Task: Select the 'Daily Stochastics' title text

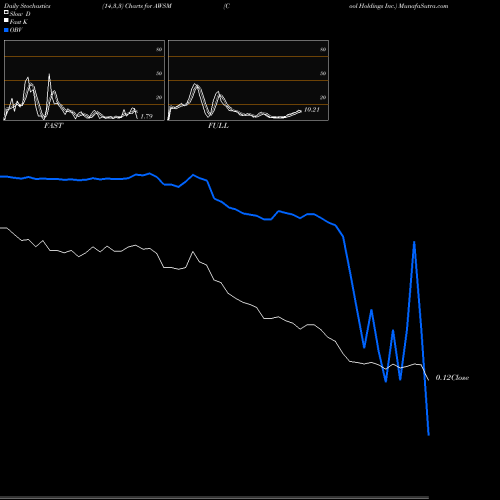Action: coord(27,6)
